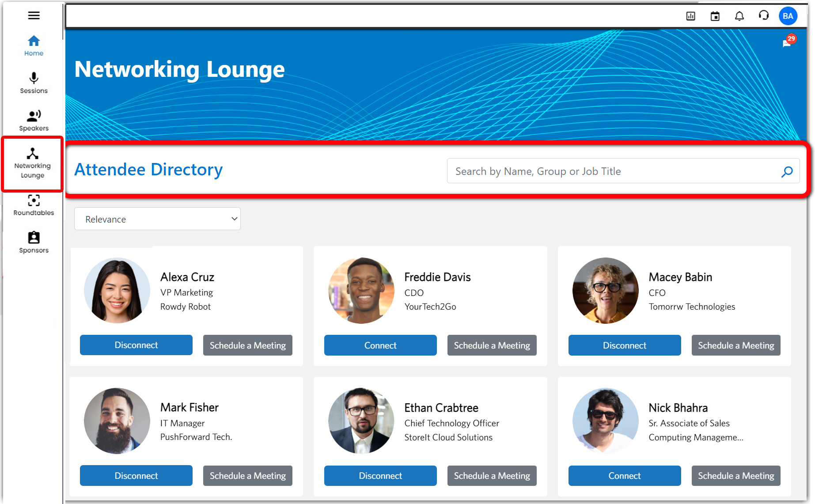The height and width of the screenshot is (504, 815).
Task: Disconnect from Mark Fisher
Action: click(136, 476)
